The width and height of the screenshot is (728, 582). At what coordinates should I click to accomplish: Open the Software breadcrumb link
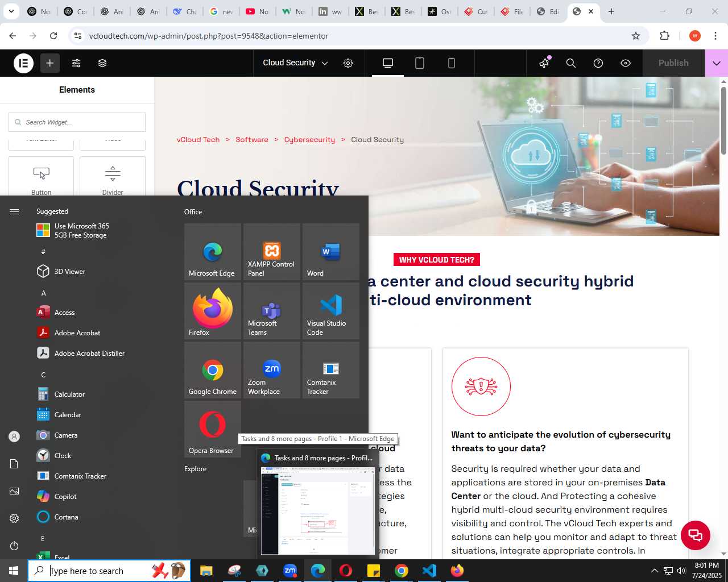pos(252,140)
